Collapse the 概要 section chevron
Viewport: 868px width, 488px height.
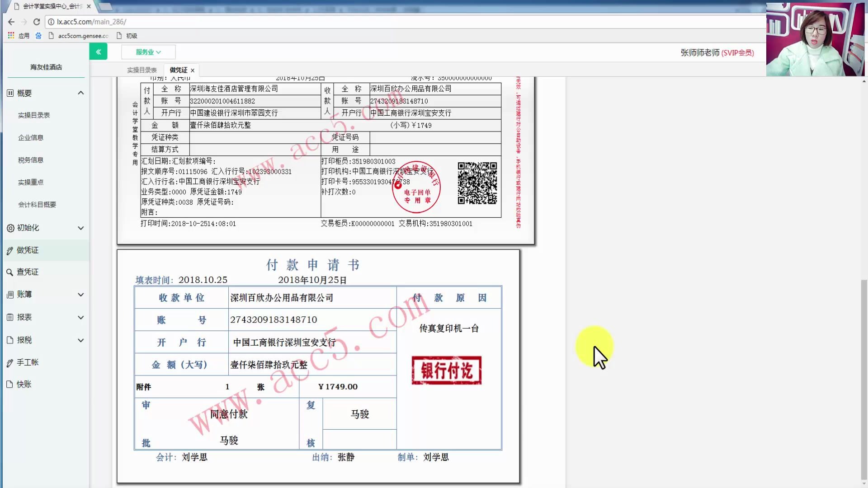[x=81, y=93]
